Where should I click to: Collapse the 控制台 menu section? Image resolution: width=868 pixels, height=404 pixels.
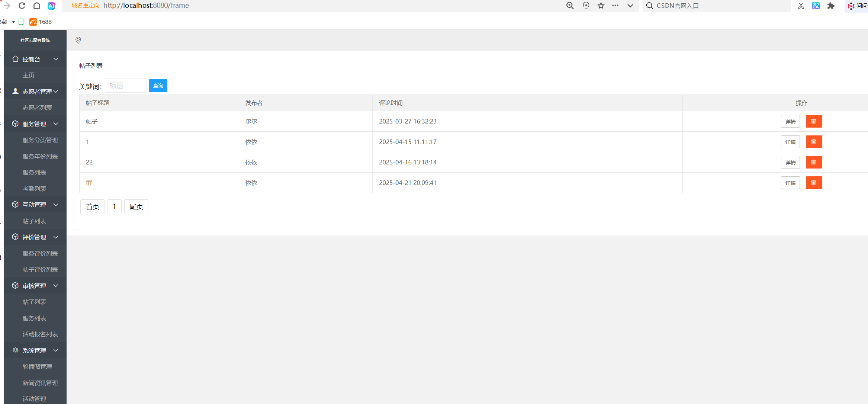click(56, 59)
